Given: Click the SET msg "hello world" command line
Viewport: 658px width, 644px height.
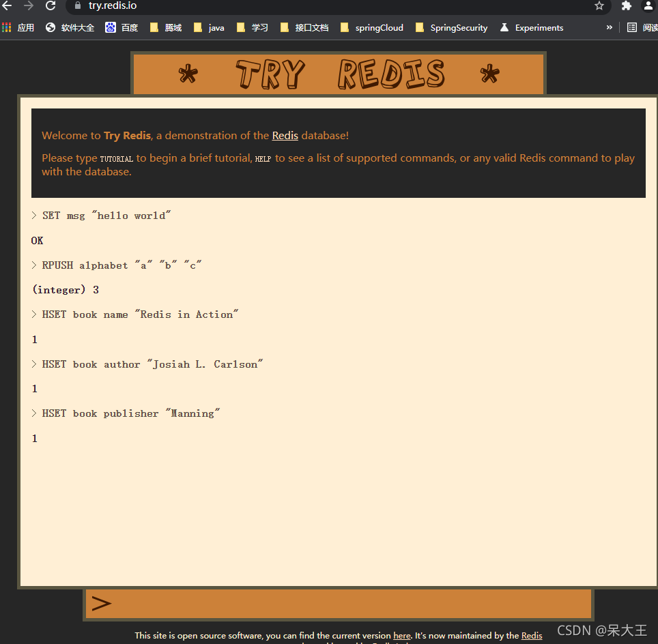Looking at the screenshot, I should (x=101, y=216).
